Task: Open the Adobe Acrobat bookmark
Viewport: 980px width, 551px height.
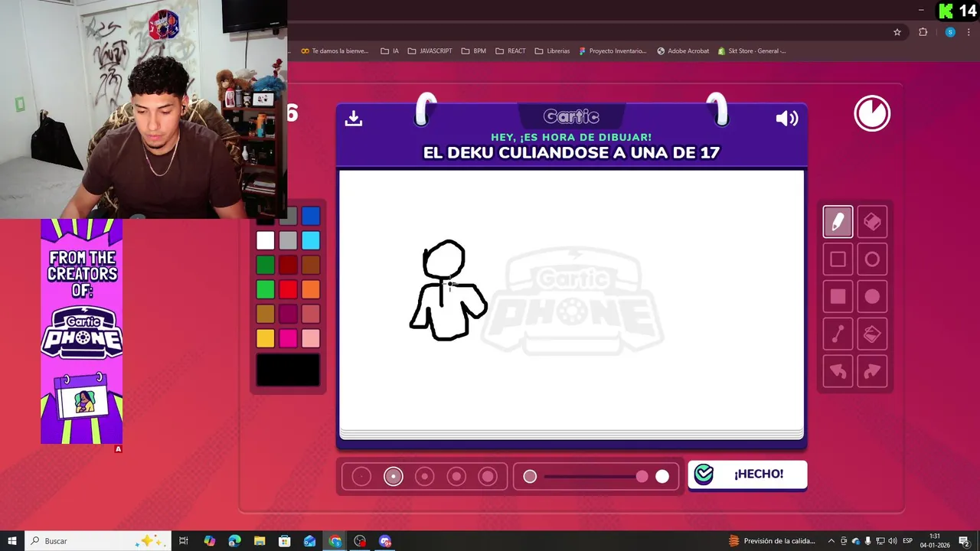Action: point(683,51)
